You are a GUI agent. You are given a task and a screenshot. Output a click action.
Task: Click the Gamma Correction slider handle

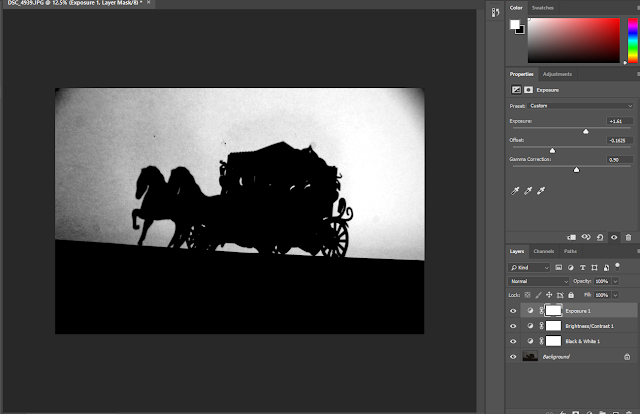point(576,169)
